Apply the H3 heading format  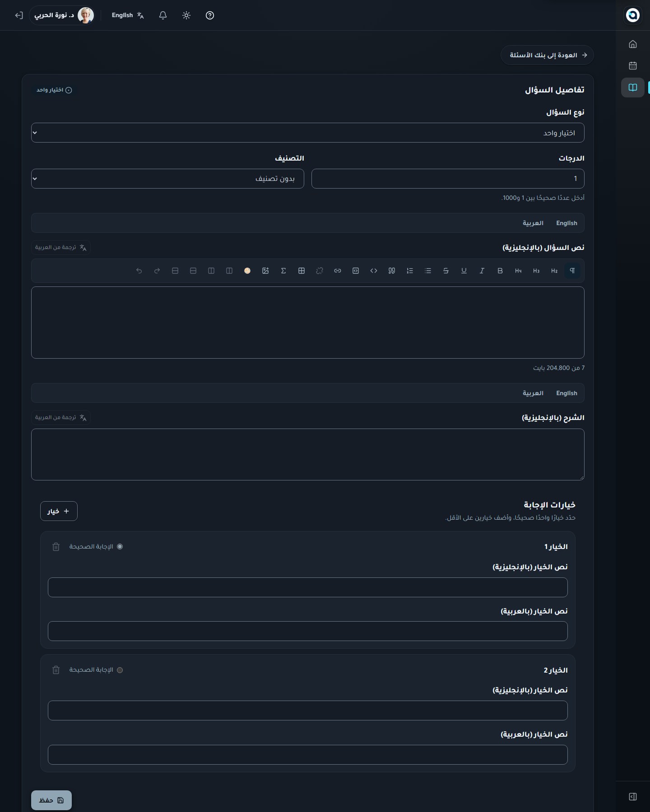point(536,271)
